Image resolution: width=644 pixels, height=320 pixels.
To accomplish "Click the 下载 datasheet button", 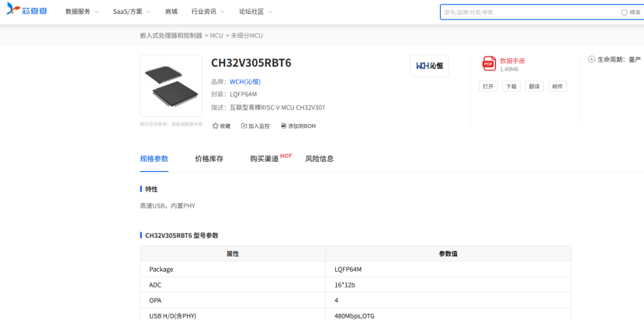I will [511, 86].
